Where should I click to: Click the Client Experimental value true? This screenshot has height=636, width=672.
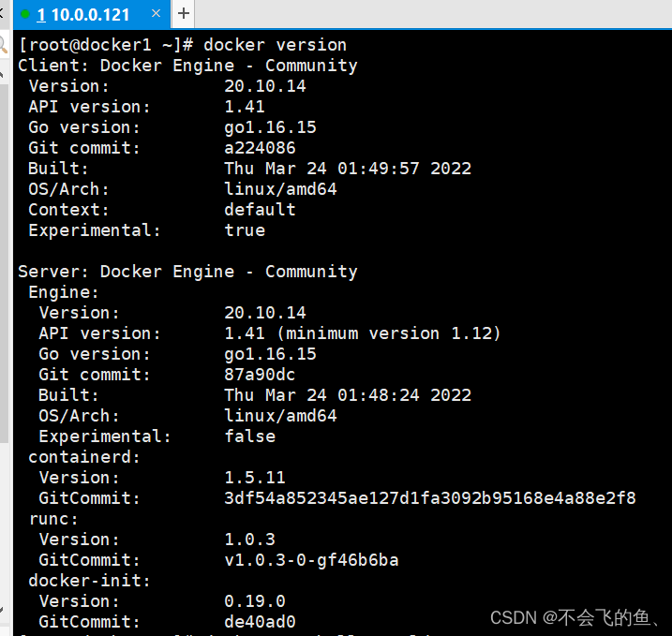coord(245,230)
